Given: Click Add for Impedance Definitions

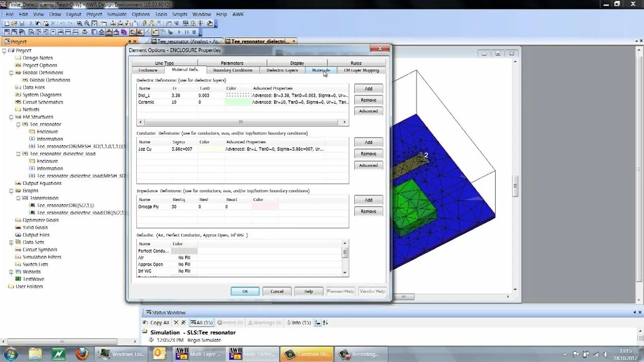Looking at the screenshot, I should click(x=368, y=200).
